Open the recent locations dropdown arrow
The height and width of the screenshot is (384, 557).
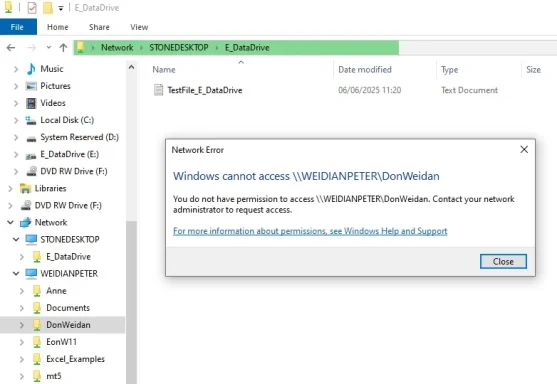click(x=49, y=48)
